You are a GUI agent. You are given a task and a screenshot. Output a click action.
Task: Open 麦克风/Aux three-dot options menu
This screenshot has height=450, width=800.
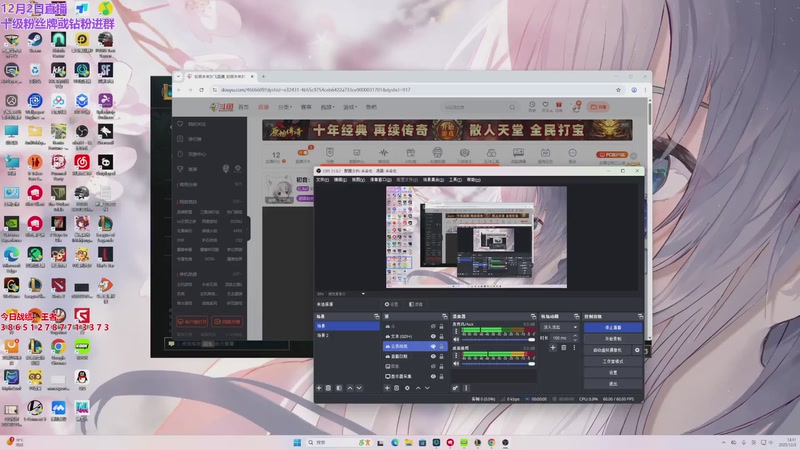click(456, 331)
